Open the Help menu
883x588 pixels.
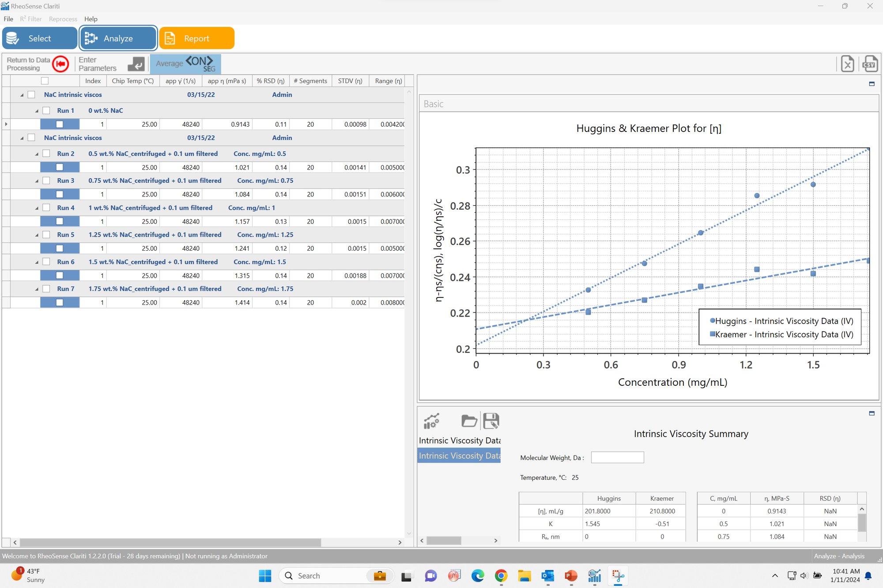tap(91, 19)
